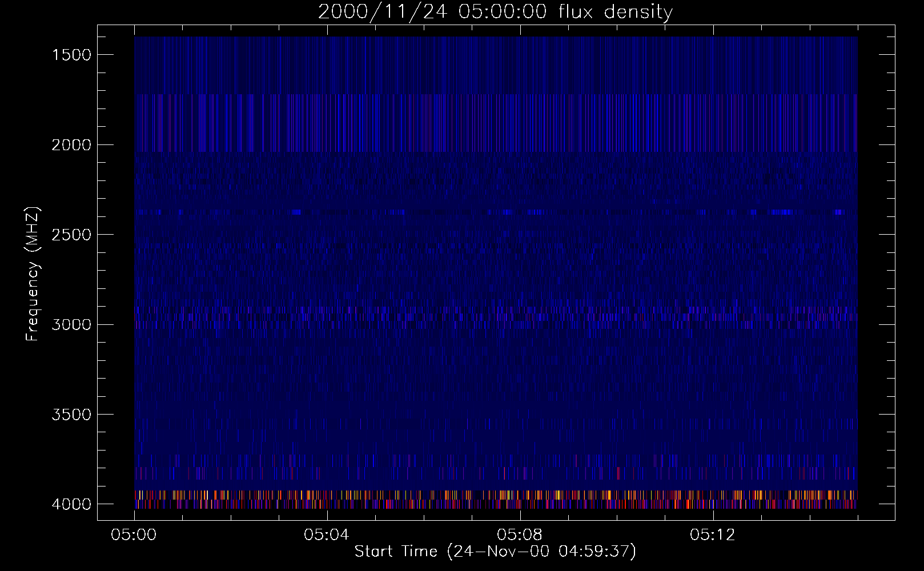
Task: Click the plot title '2000/11/24 05:00:00 flux density'
Action: [x=495, y=12]
